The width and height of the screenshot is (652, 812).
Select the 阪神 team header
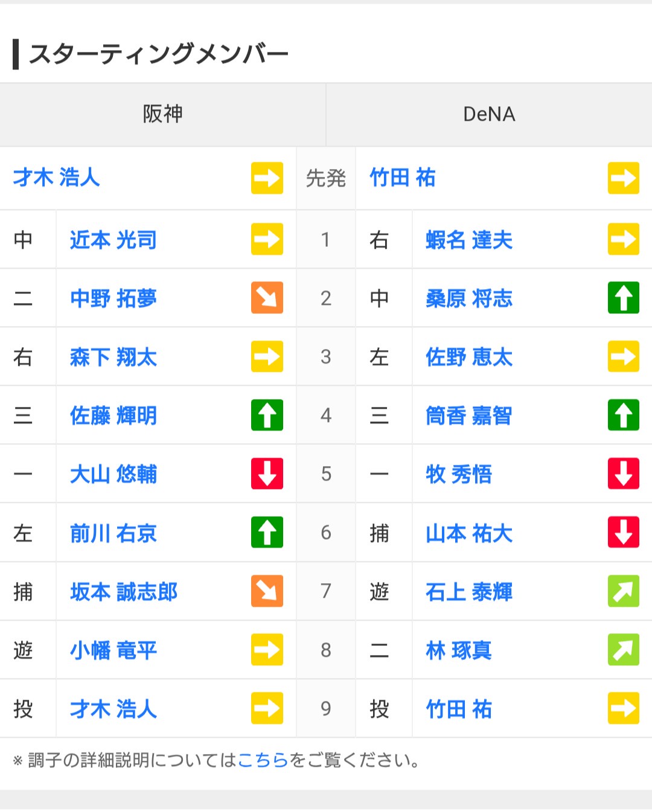162,114
